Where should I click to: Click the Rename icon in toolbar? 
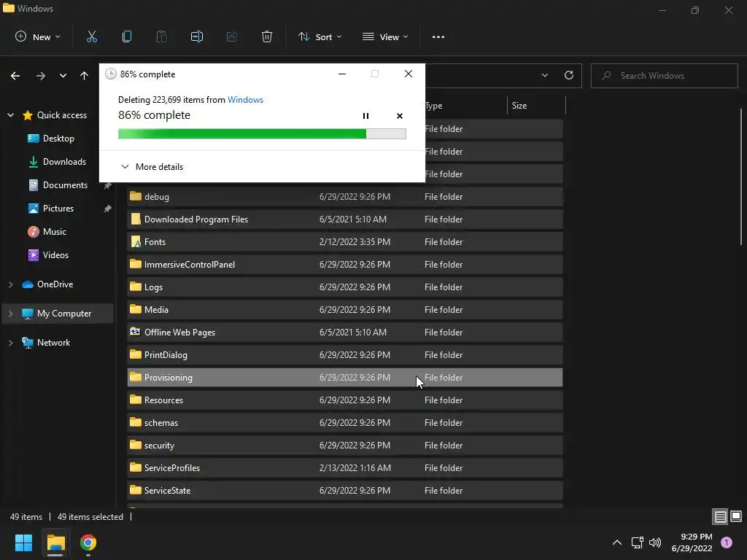coord(197,36)
